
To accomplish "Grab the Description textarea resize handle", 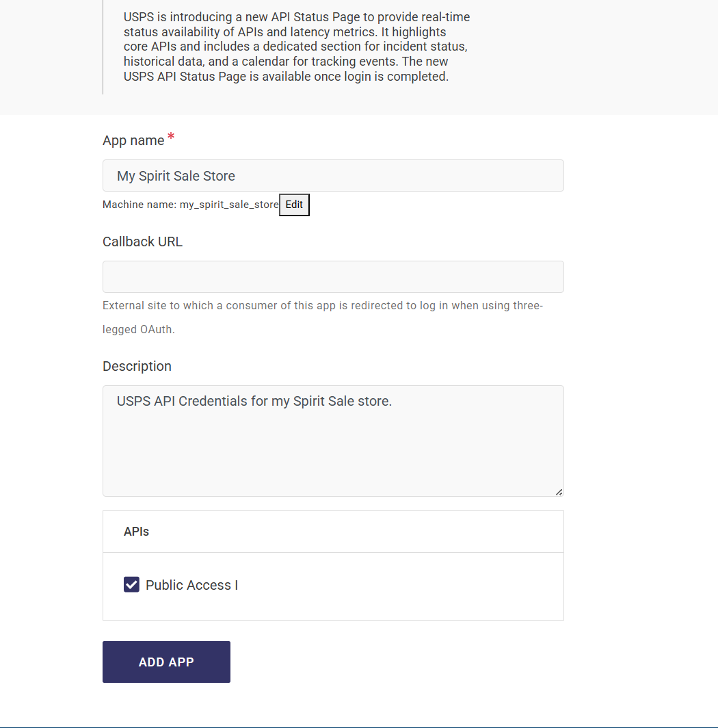I will point(559,491).
